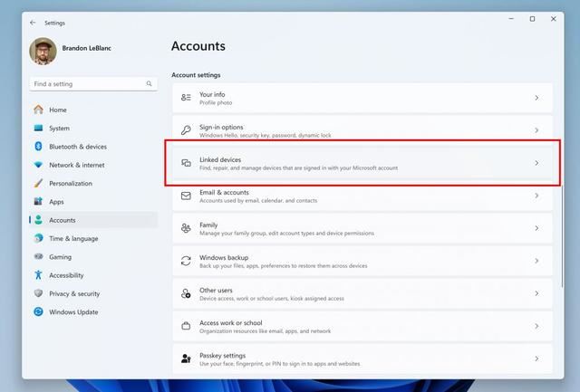The width and height of the screenshot is (580, 392).
Task: Open the Gaming icon in sidebar
Action: pos(38,257)
